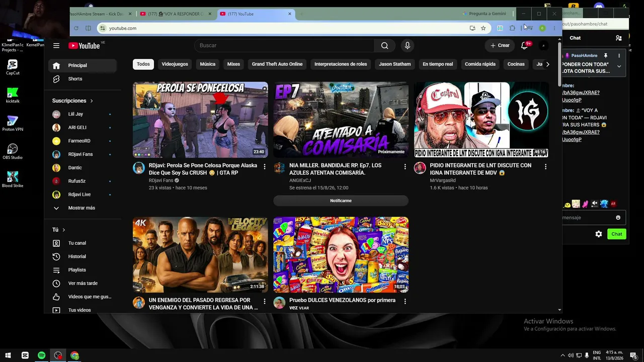The image size is (644, 362).
Task: Open options for PIDIO INTEGRANTE video
Action: point(545,166)
